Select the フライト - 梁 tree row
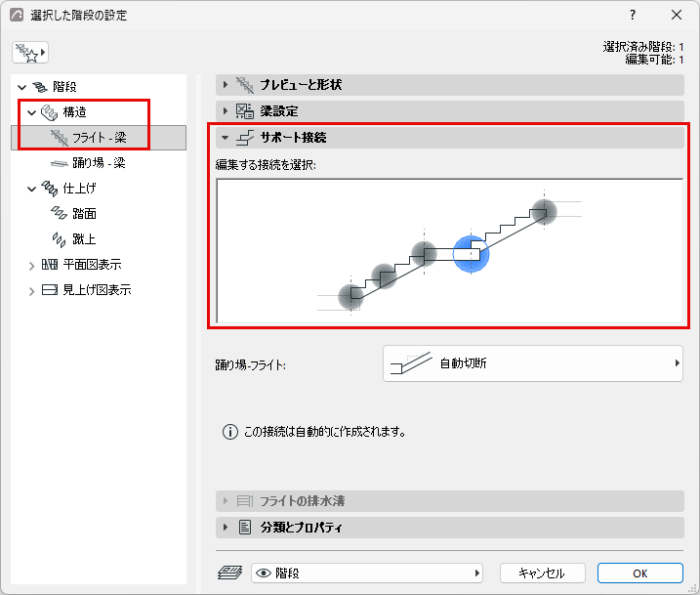The image size is (700, 595). [99, 138]
